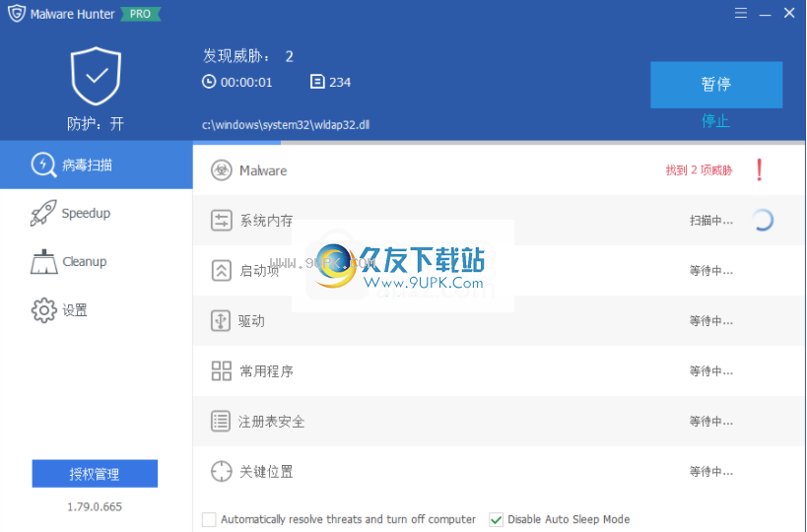Viewport: 807px width, 532px height.
Task: Click the virus scan magnifier icon in sidebar
Action: [43, 165]
